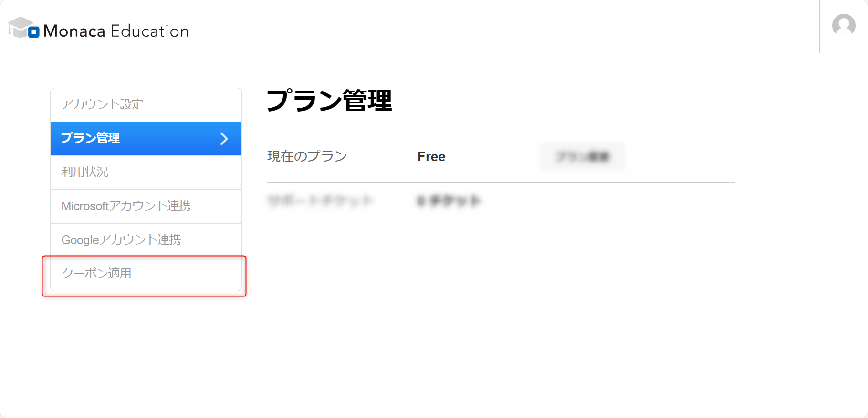Click the graduation cap logo icon

20,27
